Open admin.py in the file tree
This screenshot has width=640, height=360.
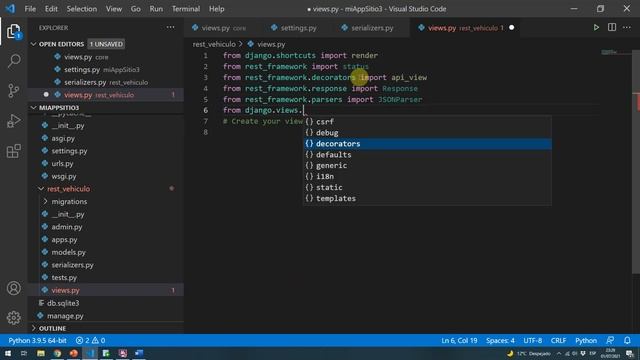click(x=67, y=227)
